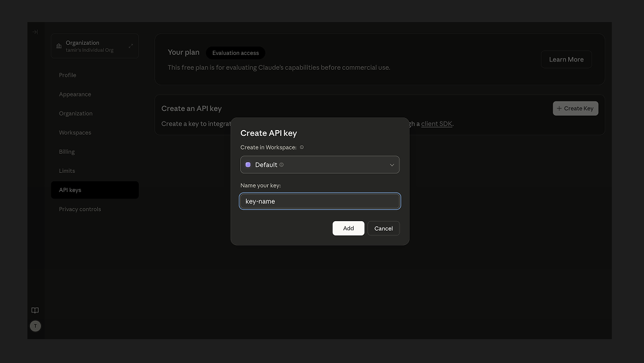Click the organization building icon
This screenshot has width=644, height=363.
pyautogui.click(x=58, y=46)
